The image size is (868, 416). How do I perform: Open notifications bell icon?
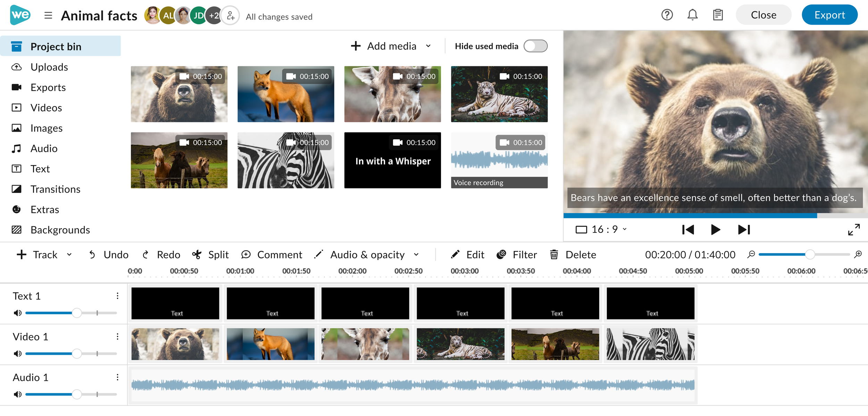pyautogui.click(x=692, y=15)
